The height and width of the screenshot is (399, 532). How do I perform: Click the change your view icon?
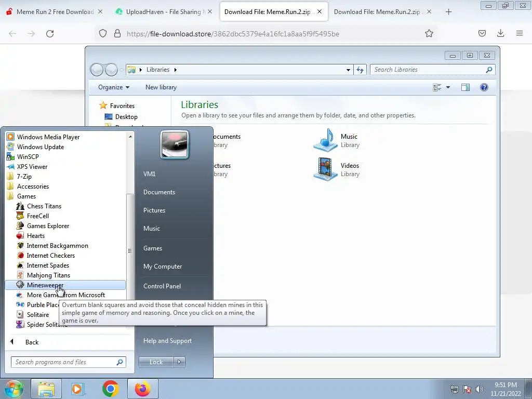437,87
